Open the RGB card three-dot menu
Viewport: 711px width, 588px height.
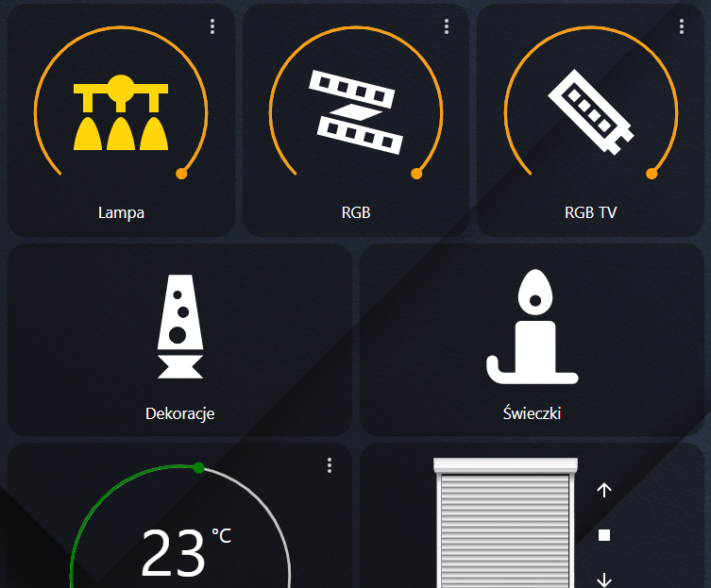(x=447, y=26)
